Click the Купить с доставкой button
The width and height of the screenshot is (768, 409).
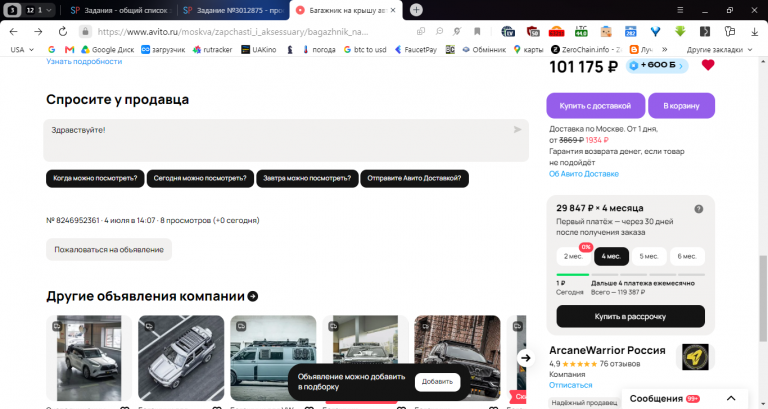point(596,106)
